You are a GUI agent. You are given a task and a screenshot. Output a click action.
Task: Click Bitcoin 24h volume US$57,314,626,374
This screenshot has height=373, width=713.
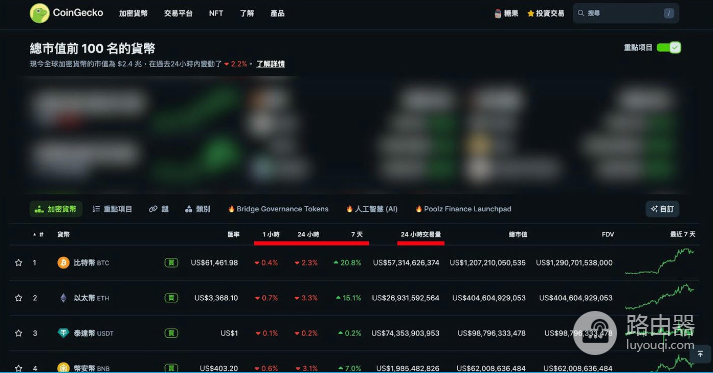click(406, 262)
